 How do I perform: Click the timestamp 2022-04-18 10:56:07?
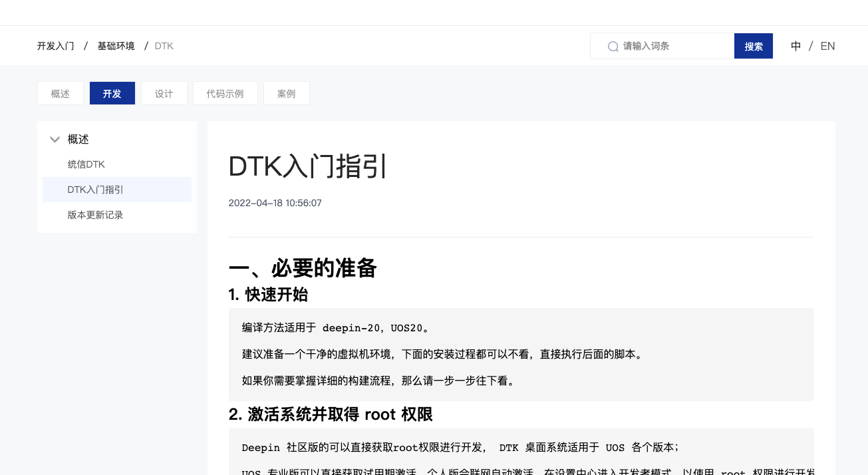point(275,203)
